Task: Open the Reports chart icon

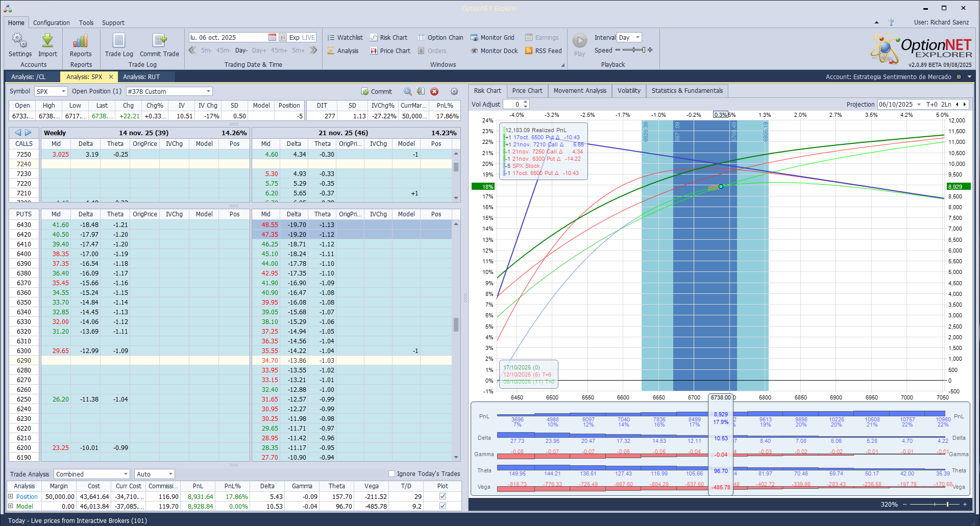Action: click(81, 41)
